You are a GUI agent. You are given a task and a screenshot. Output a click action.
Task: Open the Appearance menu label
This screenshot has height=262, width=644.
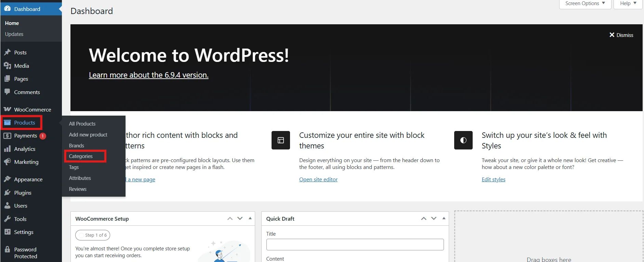coord(28,180)
